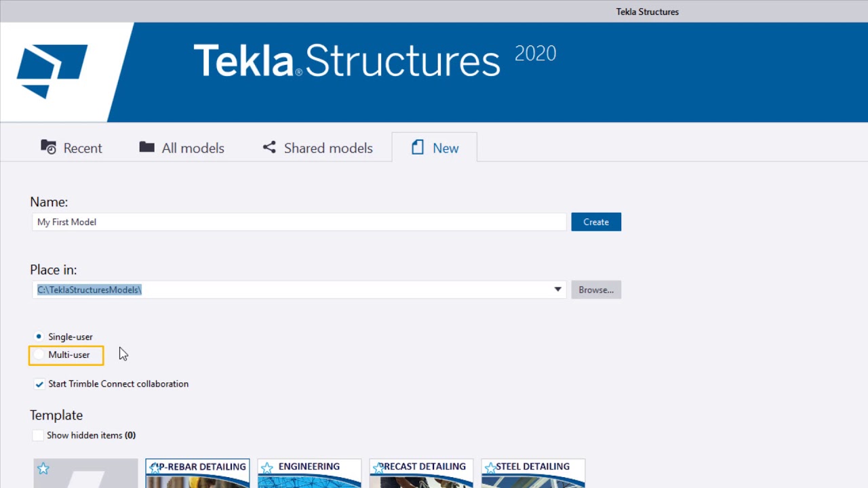868x488 pixels.
Task: Select the blank gray template thumbnail
Action: [85, 474]
